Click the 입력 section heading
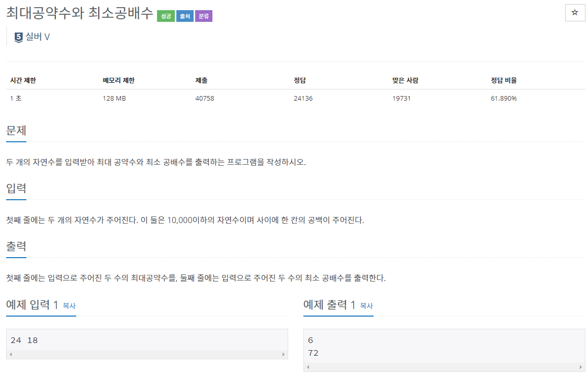Screen dimensions: 588x374 16,189
